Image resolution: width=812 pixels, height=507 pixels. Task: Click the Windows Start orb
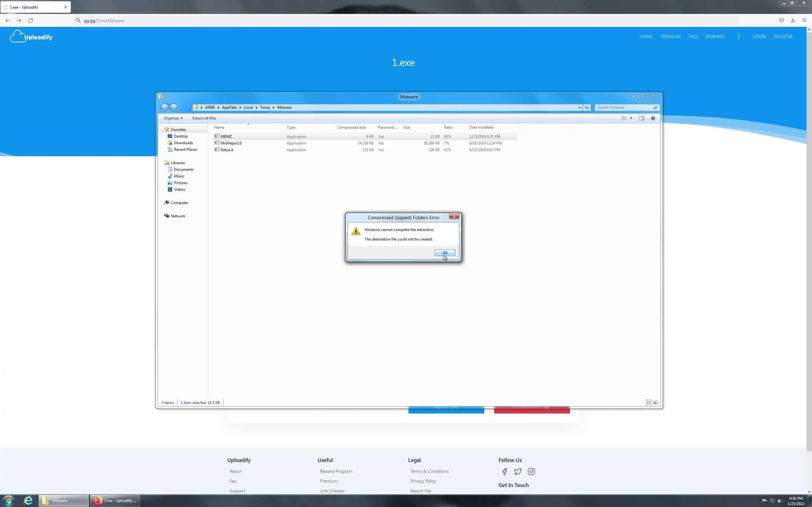[x=8, y=500]
